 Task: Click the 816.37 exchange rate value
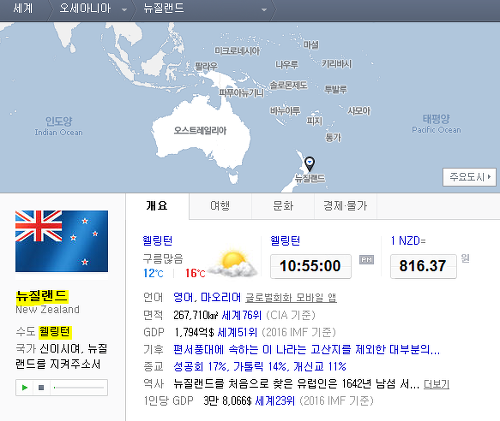point(423,266)
